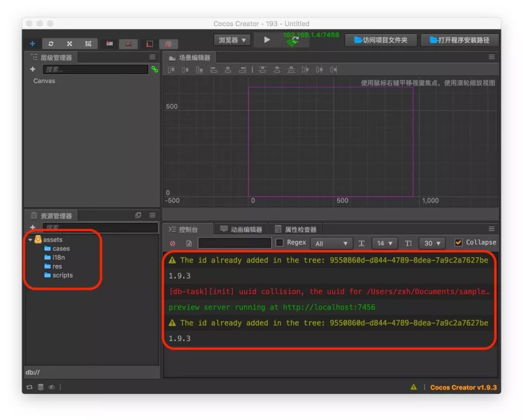
Task: Open the 浏览器 preview platform dropdown
Action: pyautogui.click(x=232, y=40)
